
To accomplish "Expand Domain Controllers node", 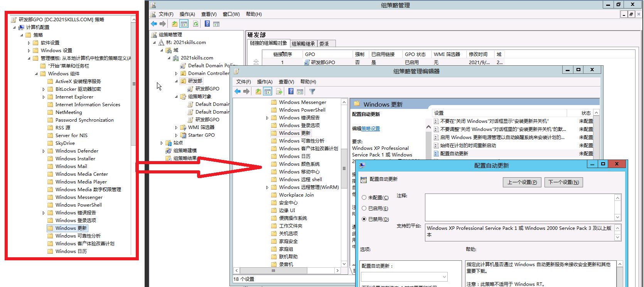I will [176, 73].
